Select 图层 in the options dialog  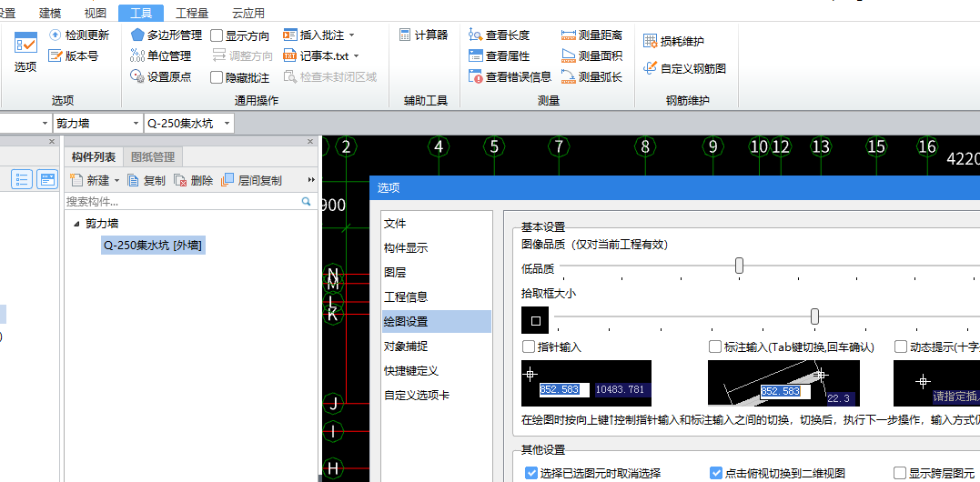(436, 272)
